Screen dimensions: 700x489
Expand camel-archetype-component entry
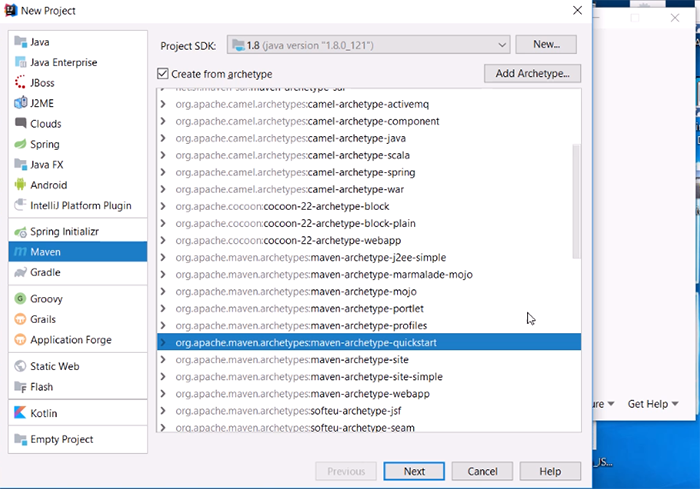click(163, 121)
